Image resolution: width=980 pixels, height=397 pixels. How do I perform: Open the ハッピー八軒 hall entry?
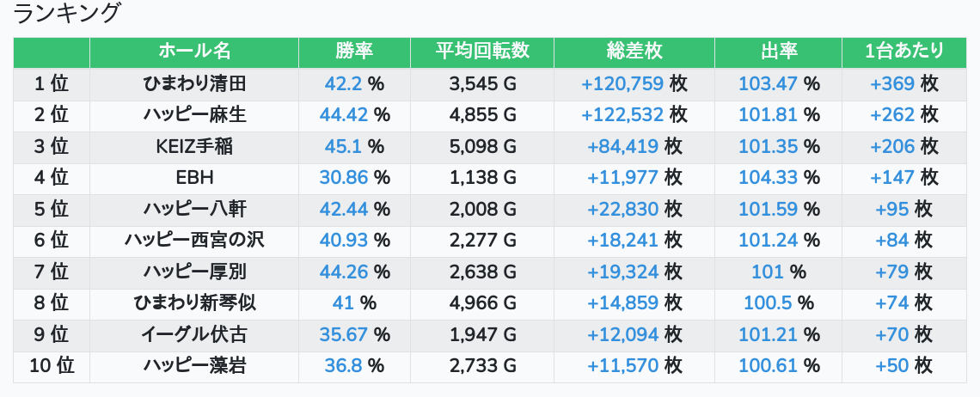[x=194, y=209]
